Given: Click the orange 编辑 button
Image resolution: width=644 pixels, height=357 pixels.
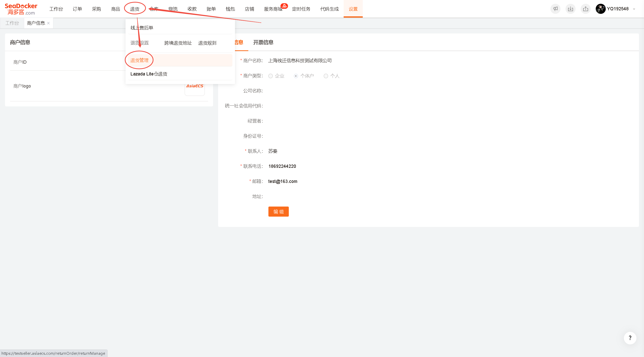Looking at the screenshot, I should 278,212.
